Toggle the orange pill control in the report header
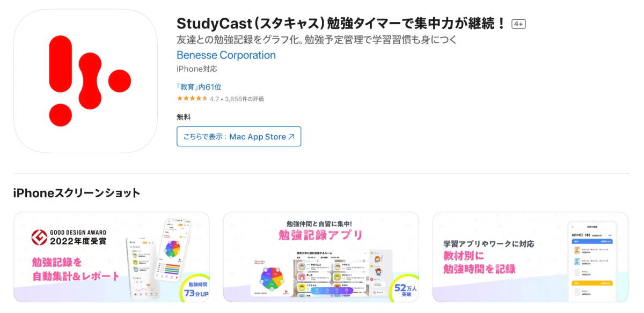 pyautogui.click(x=179, y=225)
